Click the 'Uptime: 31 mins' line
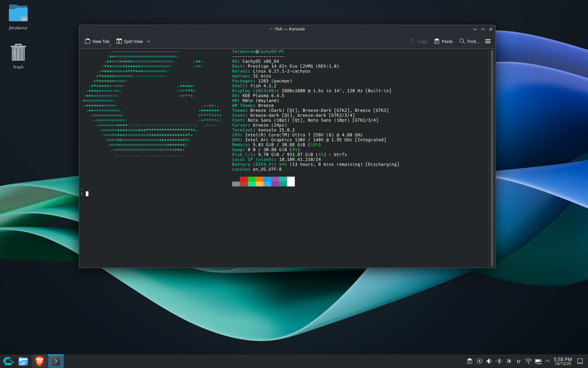Viewport: 588px width, 368px height. [x=252, y=76]
